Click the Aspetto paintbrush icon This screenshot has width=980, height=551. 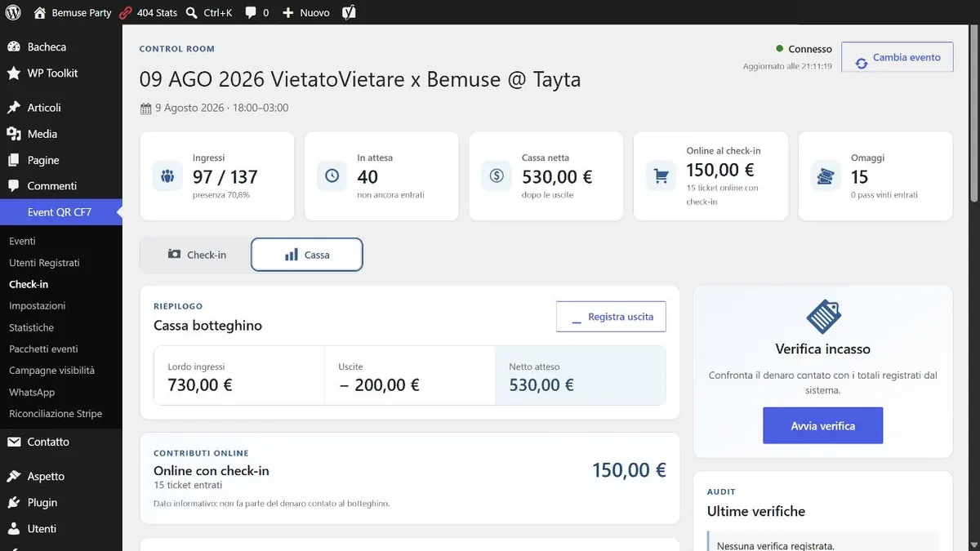pyautogui.click(x=14, y=476)
